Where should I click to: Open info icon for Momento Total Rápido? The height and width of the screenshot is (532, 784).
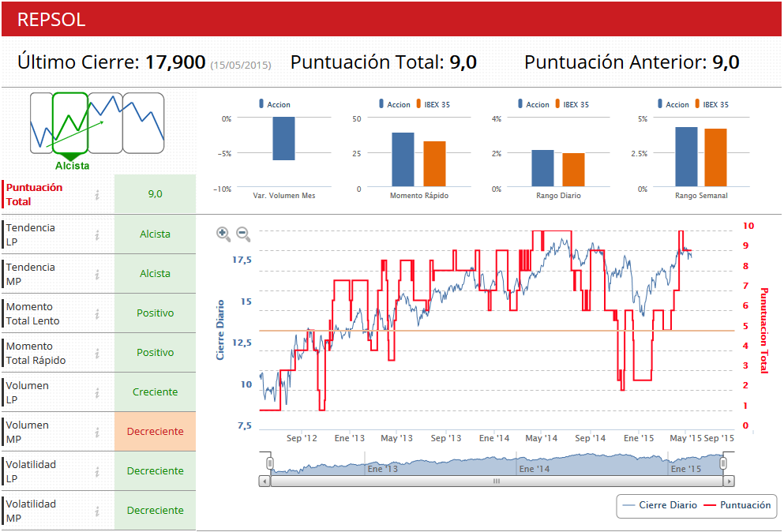(x=97, y=353)
